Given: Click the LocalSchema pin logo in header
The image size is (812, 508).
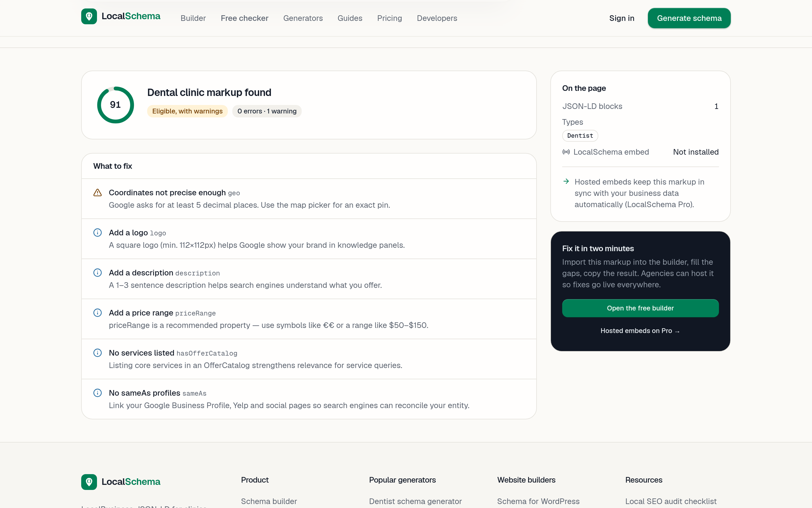Looking at the screenshot, I should coord(89,16).
